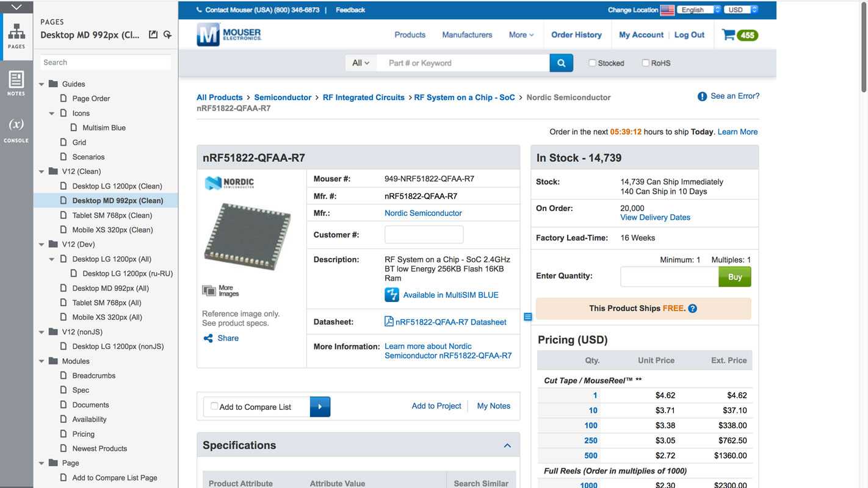Screen dimensions: 868x488
Task: Click inside the Enter Quantity field
Action: [669, 276]
